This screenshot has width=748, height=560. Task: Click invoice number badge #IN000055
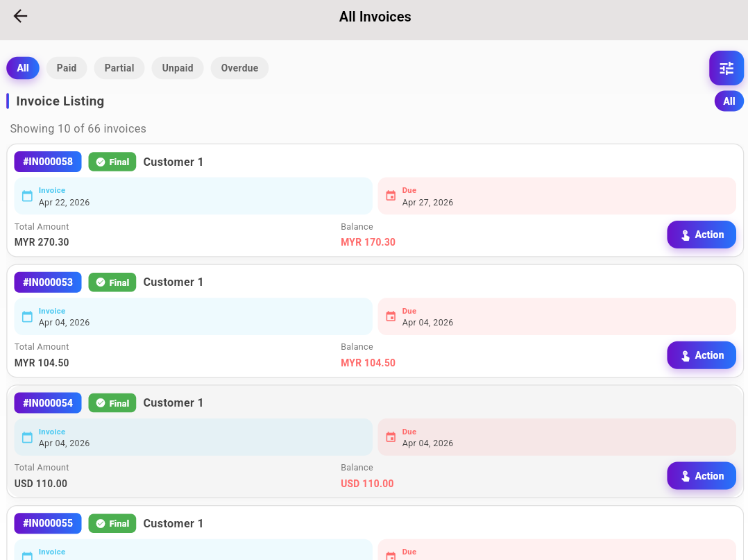pos(48,523)
